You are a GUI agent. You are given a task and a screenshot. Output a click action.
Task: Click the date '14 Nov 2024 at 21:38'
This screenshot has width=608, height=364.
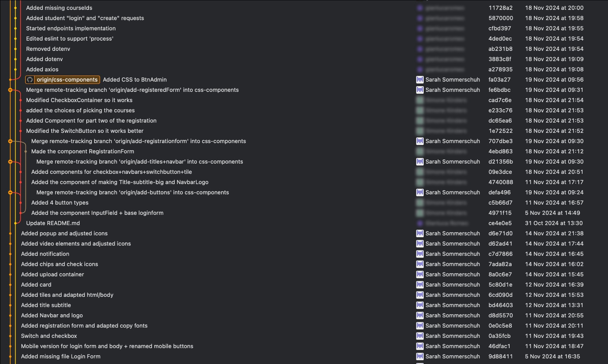(554, 233)
